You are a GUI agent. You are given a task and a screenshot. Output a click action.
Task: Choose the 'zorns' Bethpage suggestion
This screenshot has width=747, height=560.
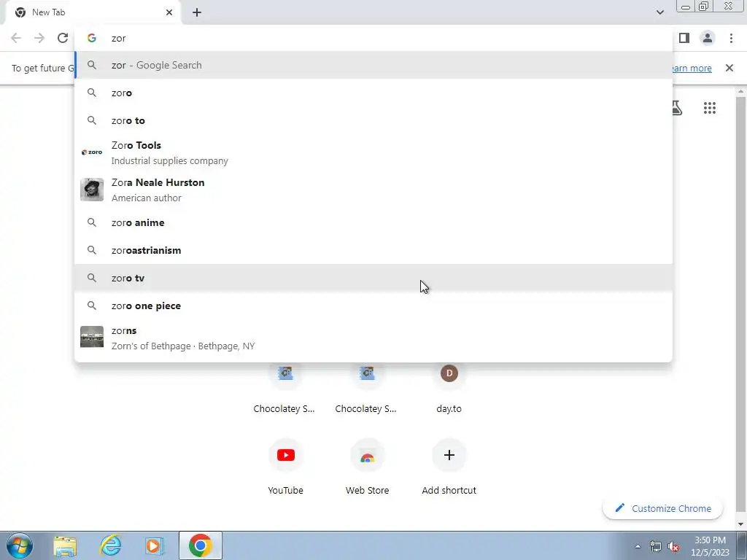coord(374,338)
